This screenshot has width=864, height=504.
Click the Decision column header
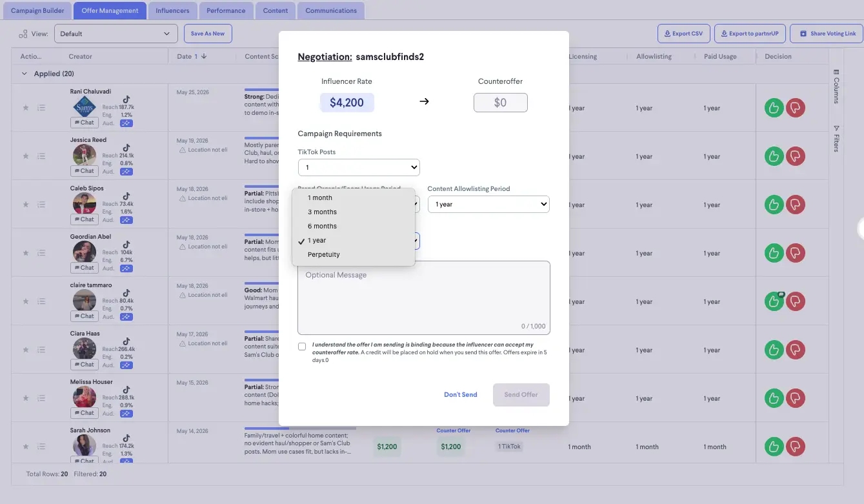click(x=778, y=56)
